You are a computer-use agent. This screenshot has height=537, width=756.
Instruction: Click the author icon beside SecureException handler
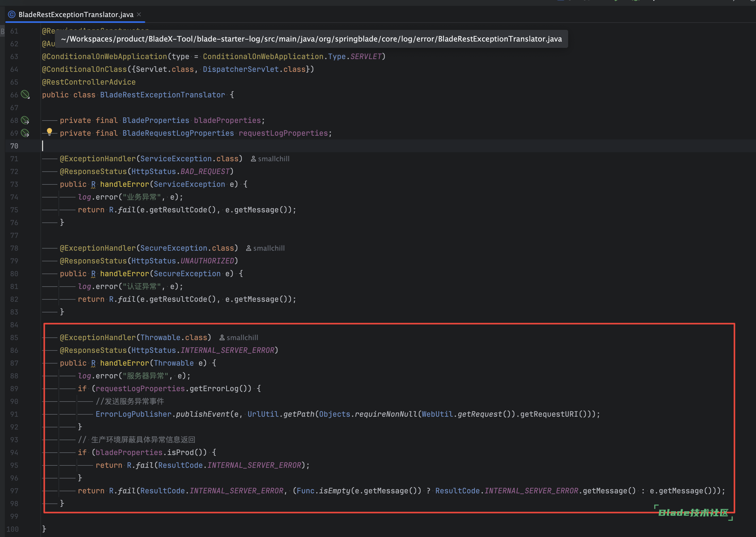[x=248, y=248]
